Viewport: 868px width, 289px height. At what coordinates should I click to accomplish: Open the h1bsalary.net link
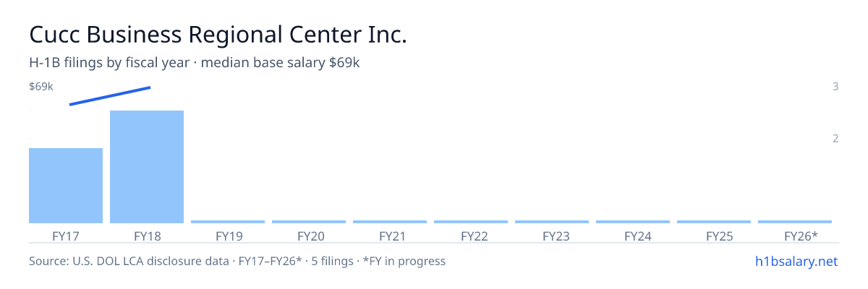796,261
